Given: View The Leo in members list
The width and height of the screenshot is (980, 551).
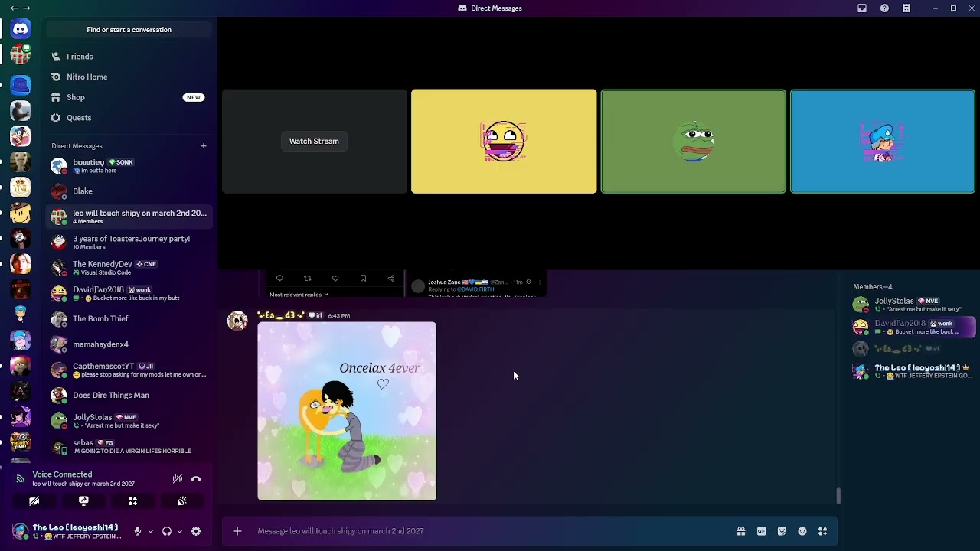Looking at the screenshot, I should pyautogui.click(x=913, y=371).
